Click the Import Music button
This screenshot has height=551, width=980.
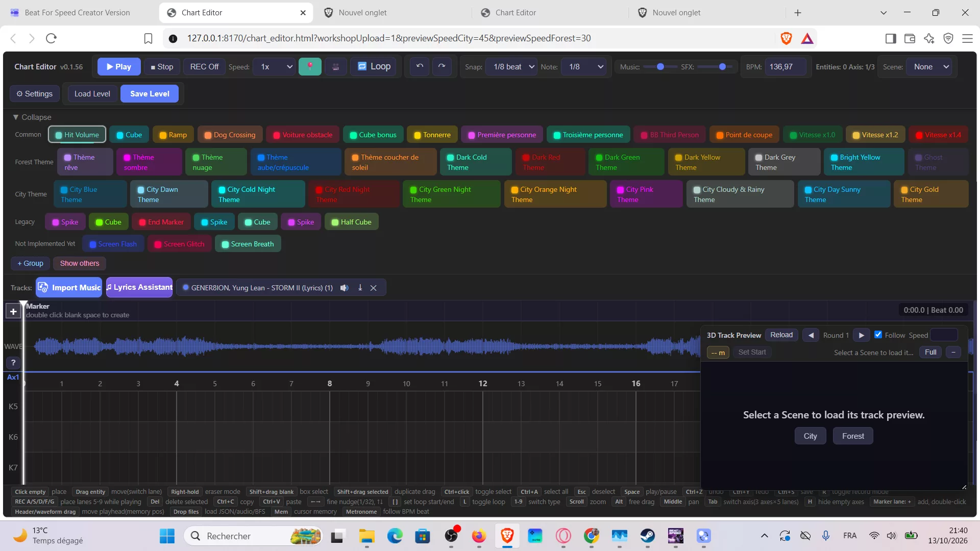pyautogui.click(x=69, y=288)
